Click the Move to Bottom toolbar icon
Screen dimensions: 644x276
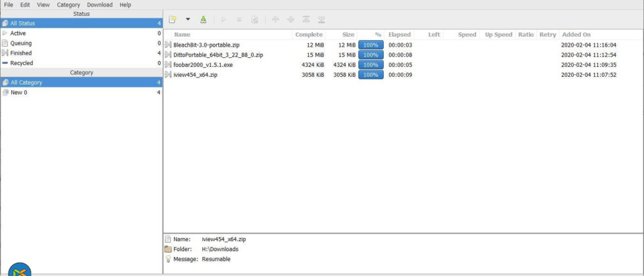pos(321,19)
